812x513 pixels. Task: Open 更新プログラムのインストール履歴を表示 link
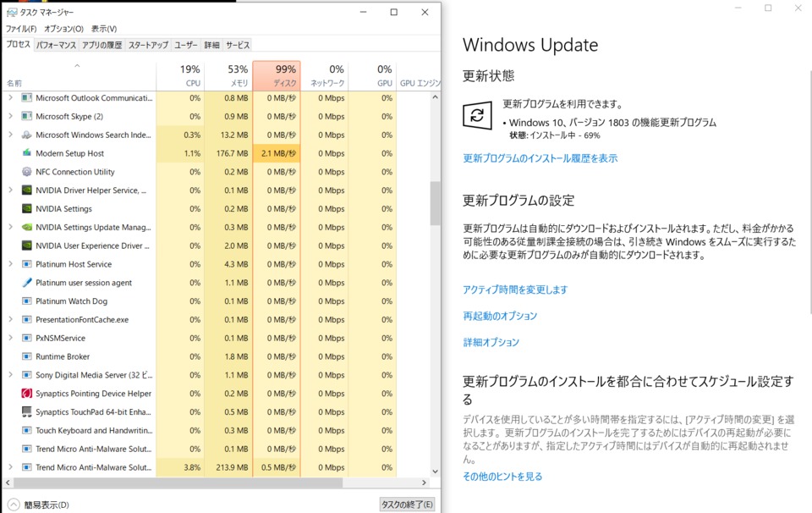click(540, 158)
